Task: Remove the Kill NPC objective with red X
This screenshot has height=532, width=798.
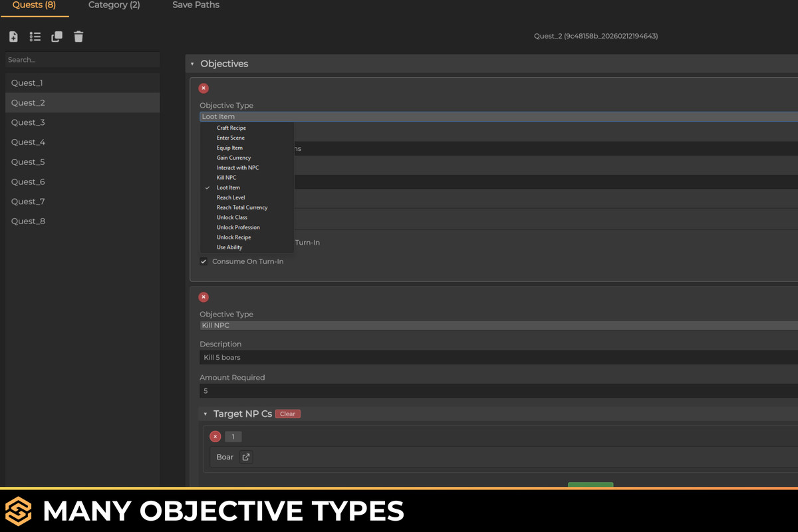Action: click(x=203, y=297)
